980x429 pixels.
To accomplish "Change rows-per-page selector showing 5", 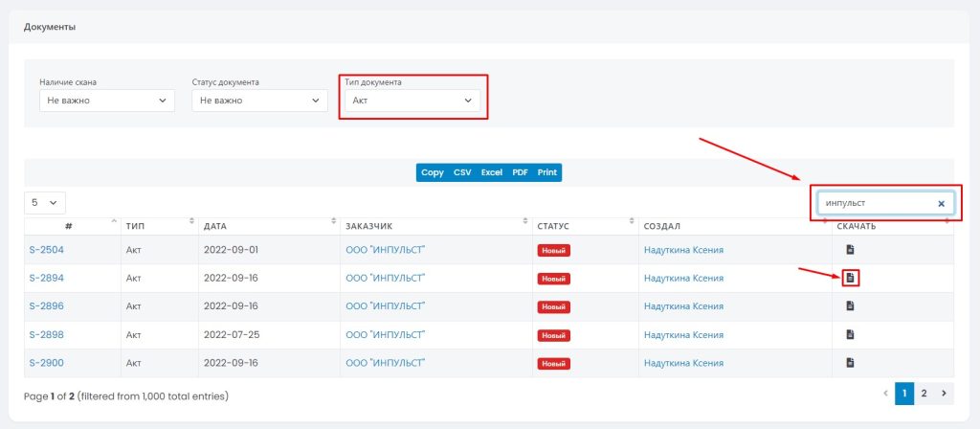I will pos(45,203).
